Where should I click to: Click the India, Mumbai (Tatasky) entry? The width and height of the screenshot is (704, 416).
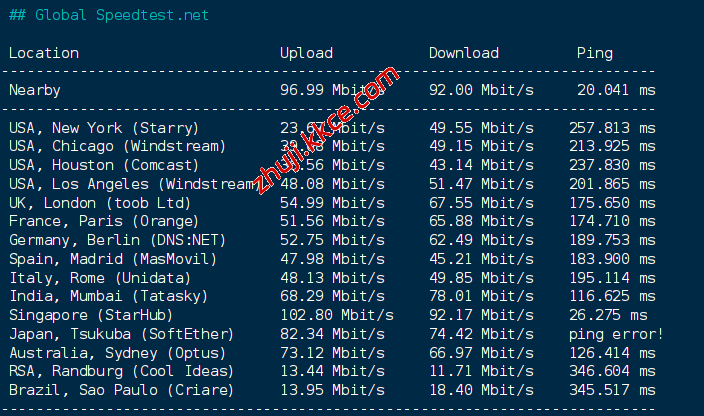point(108,296)
